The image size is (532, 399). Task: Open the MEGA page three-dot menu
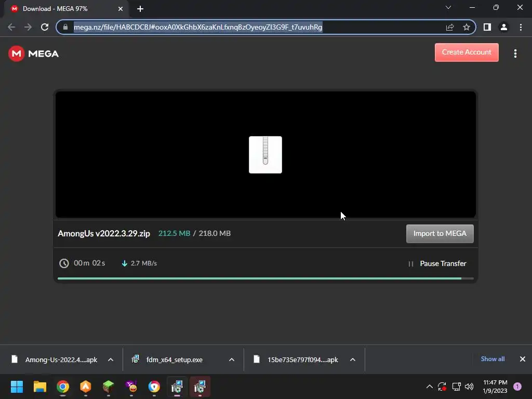(x=515, y=54)
